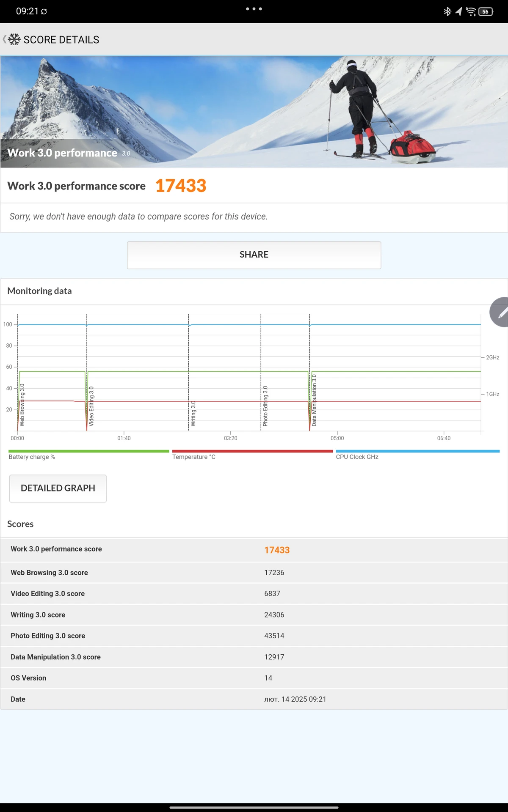
Task: Select the Photo Editing 3.0 score row
Action: 254,636
